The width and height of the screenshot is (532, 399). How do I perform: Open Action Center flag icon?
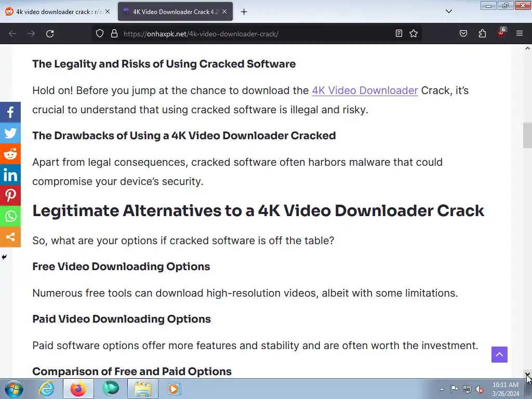click(x=454, y=389)
